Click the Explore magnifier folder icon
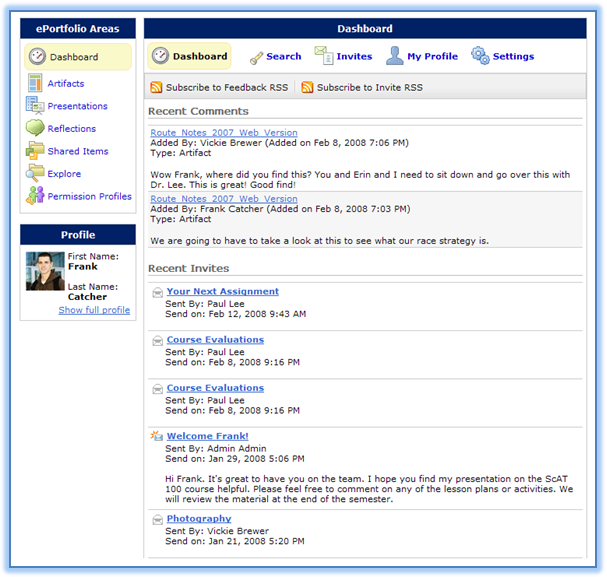The height and width of the screenshot is (577, 607). (35, 173)
